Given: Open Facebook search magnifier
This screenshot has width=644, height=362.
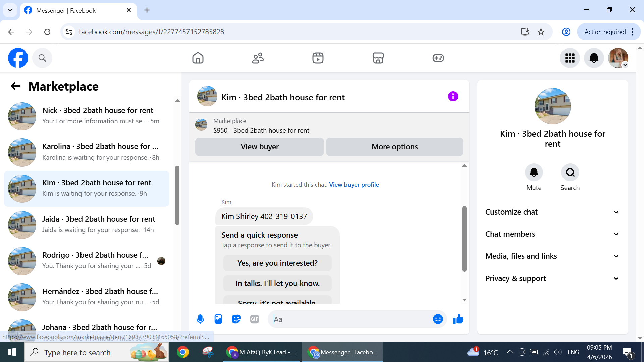Looking at the screenshot, I should tap(42, 58).
